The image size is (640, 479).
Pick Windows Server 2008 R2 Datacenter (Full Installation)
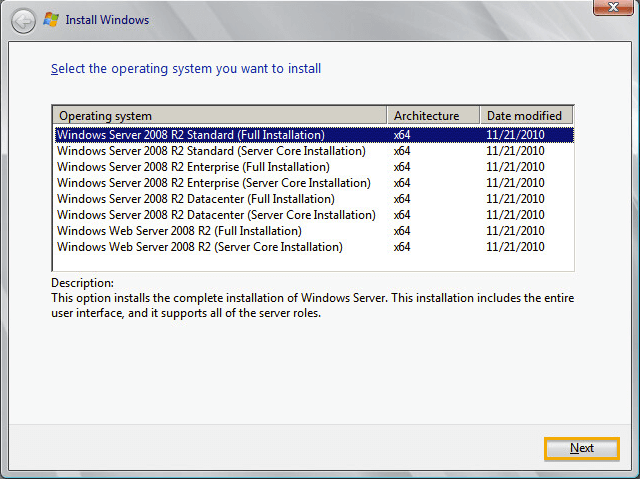click(x=195, y=199)
